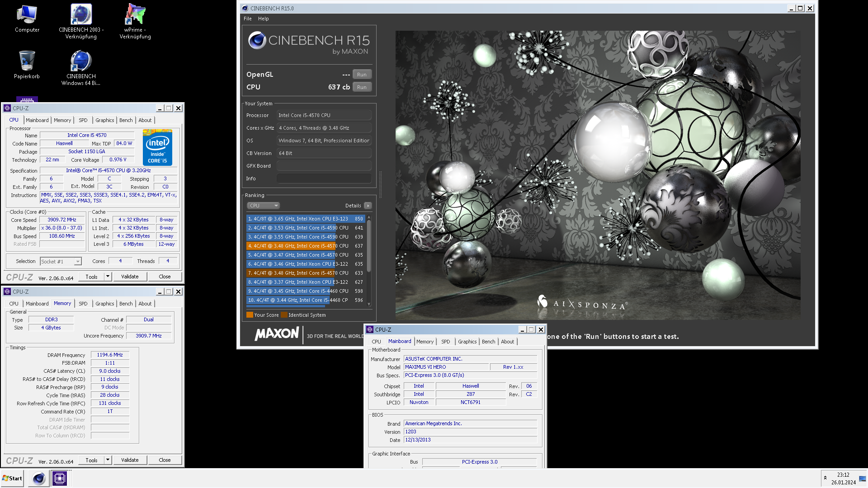The image size is (868, 488).
Task: Click the CPU-Z title icon in Memory window
Action: pos(7,291)
